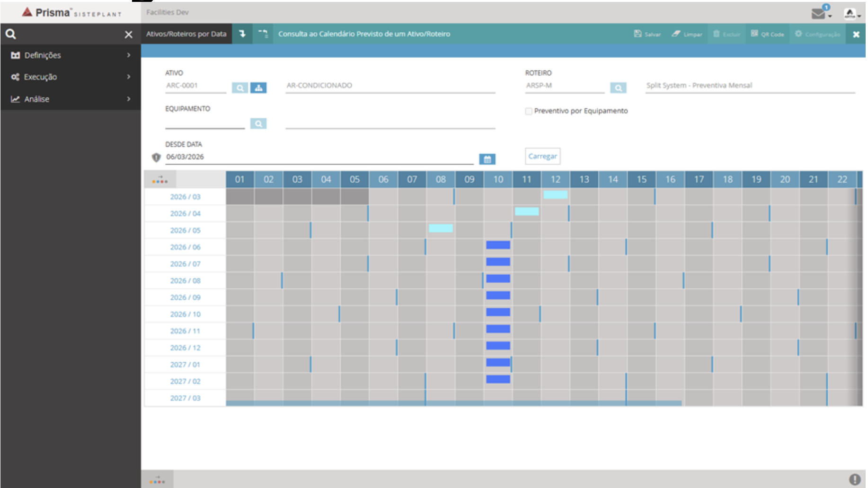Viewport: 868px width, 488px height.
Task: Open the Desde Data calendar picker
Action: coord(487,159)
